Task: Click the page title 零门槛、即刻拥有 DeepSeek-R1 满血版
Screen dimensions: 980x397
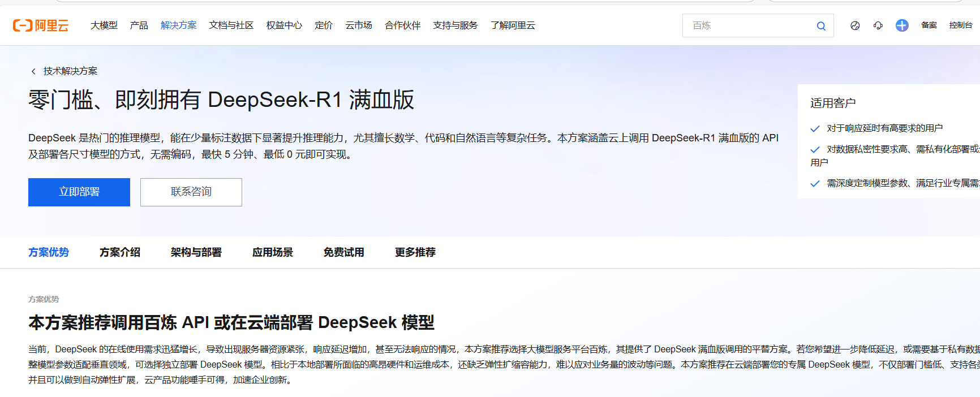Action: coord(221,100)
